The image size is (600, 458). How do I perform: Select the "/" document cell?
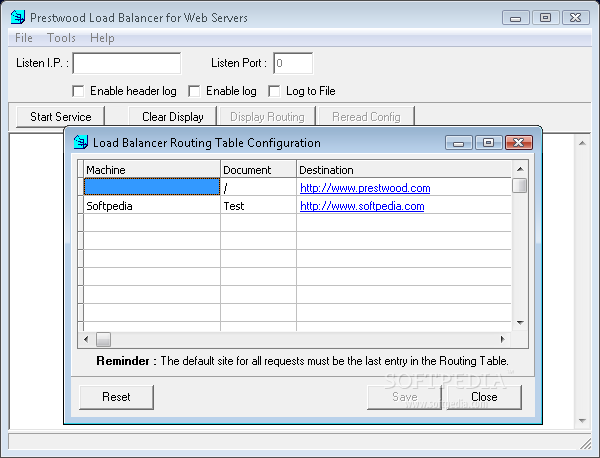click(258, 187)
